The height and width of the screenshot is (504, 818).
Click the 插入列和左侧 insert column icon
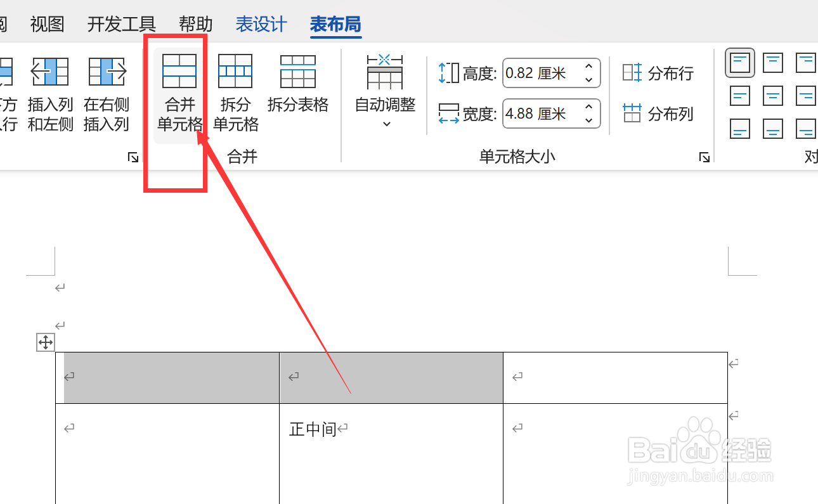click(x=50, y=71)
